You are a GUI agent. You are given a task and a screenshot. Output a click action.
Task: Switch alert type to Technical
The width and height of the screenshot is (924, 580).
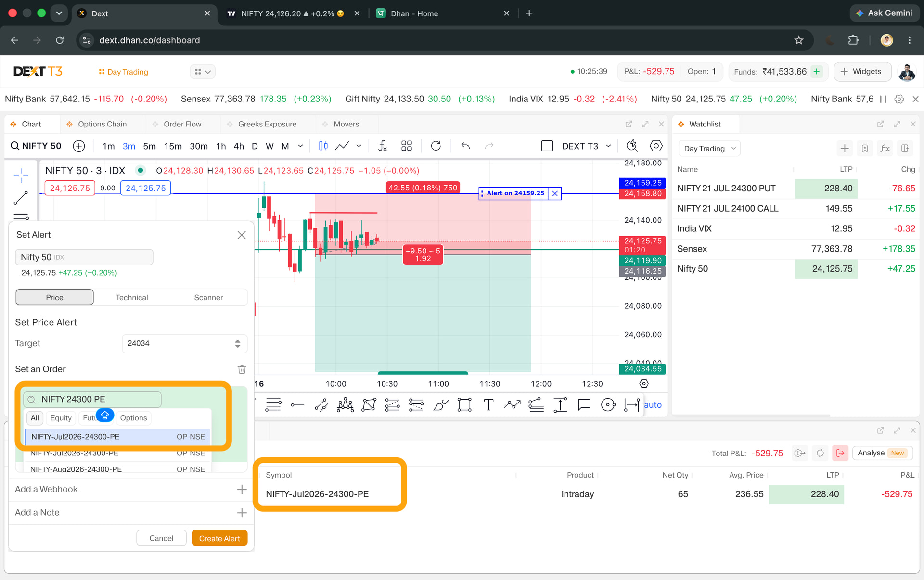pyautogui.click(x=132, y=298)
